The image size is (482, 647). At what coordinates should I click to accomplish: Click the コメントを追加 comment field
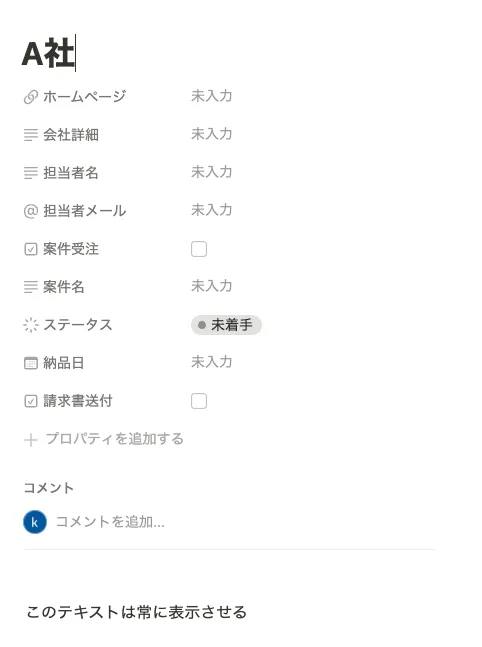tap(110, 522)
